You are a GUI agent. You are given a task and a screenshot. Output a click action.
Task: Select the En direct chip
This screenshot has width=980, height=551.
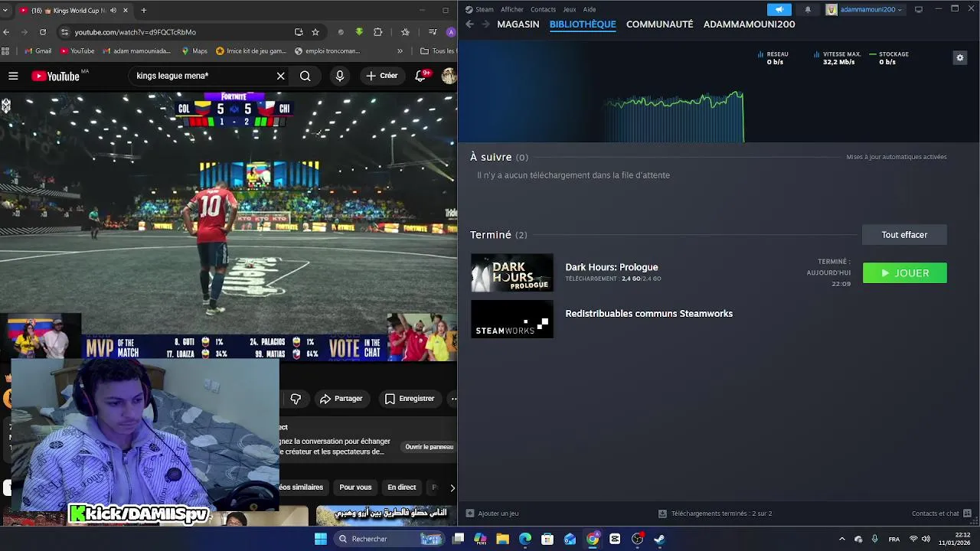(x=401, y=487)
